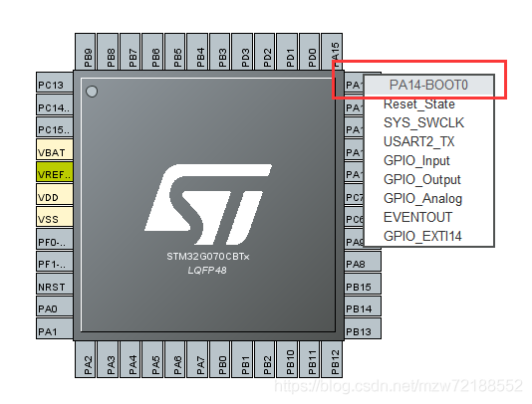Click the PF1-.. pin
Image resolution: width=532 pixels, height=404 pixels.
point(55,261)
